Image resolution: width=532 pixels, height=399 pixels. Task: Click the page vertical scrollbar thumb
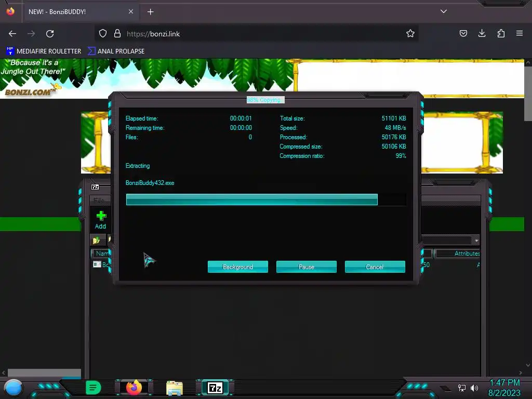click(x=528, y=94)
